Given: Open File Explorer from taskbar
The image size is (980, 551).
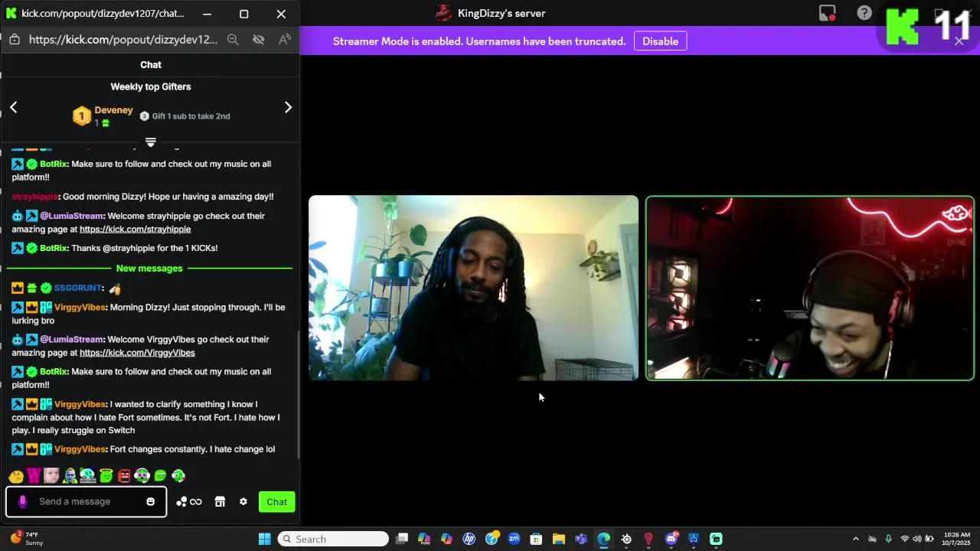Looking at the screenshot, I should pyautogui.click(x=559, y=539).
